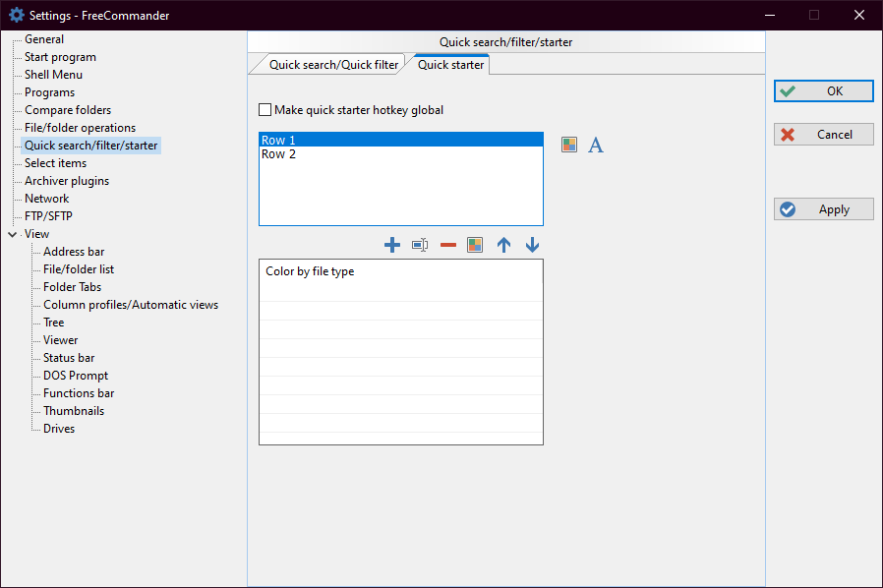Image resolution: width=883 pixels, height=588 pixels.
Task: Click the rename item icon
Action: point(420,245)
